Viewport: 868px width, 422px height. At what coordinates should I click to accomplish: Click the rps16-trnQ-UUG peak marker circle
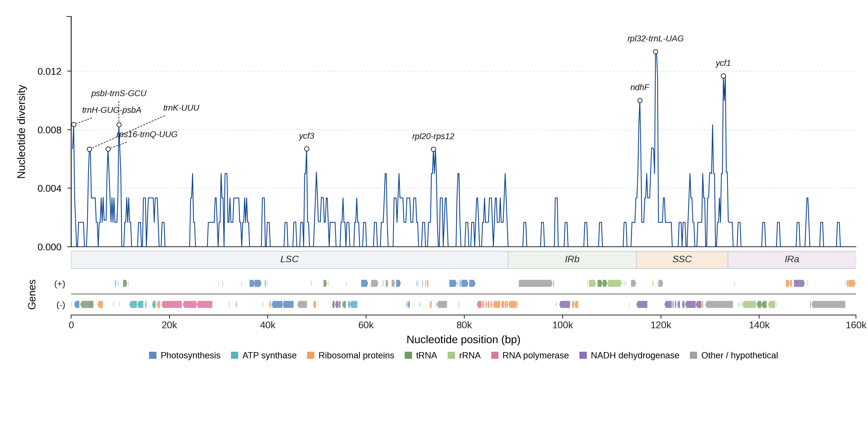point(108,149)
